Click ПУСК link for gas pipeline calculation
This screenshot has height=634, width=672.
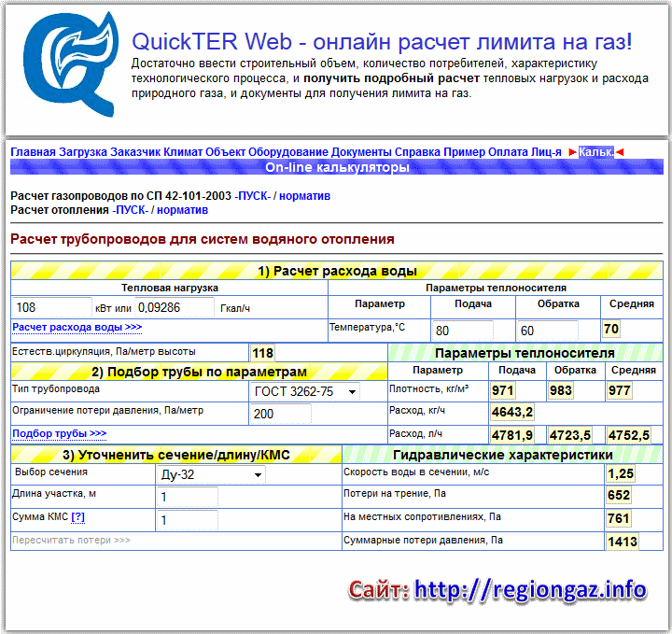click(x=253, y=196)
